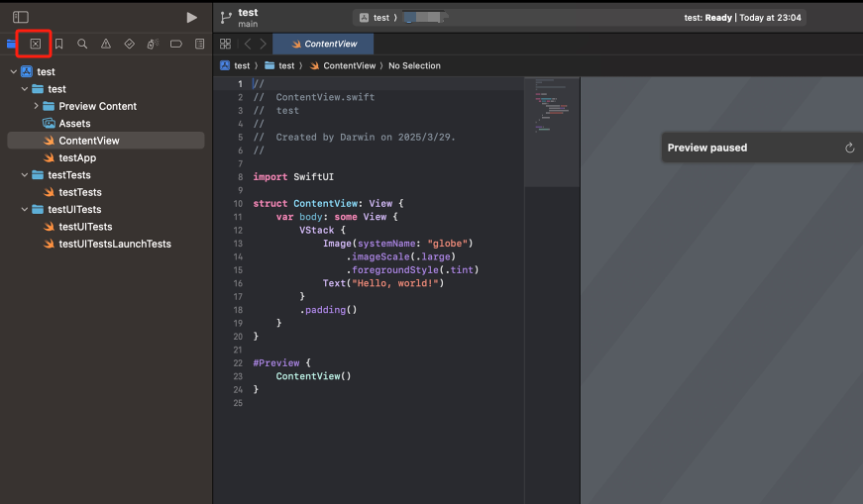
Task: Open the Bookmark navigator icon
Action: point(58,44)
